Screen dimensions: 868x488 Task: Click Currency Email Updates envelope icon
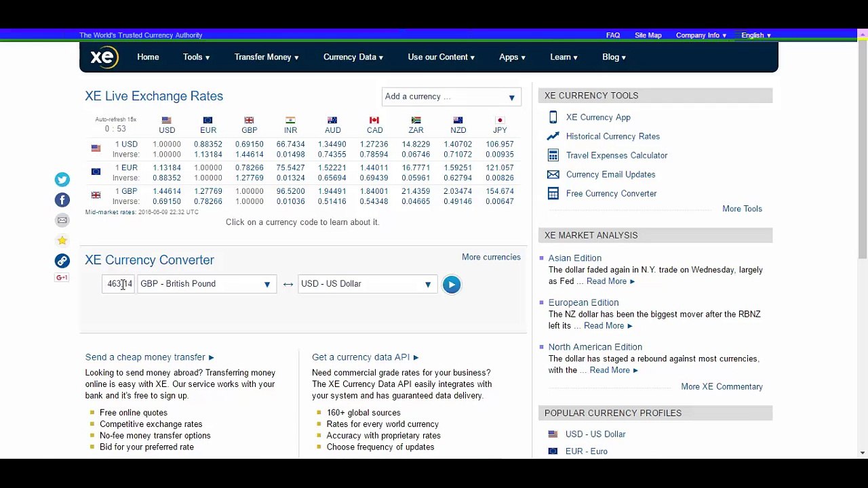[553, 174]
